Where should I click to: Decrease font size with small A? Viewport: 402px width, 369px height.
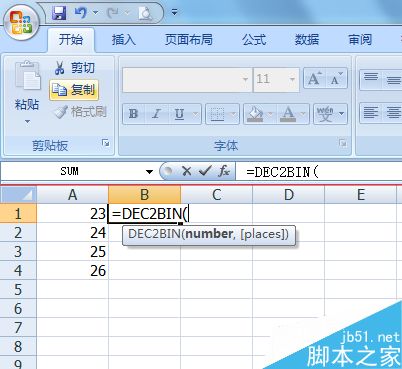[x=336, y=79]
